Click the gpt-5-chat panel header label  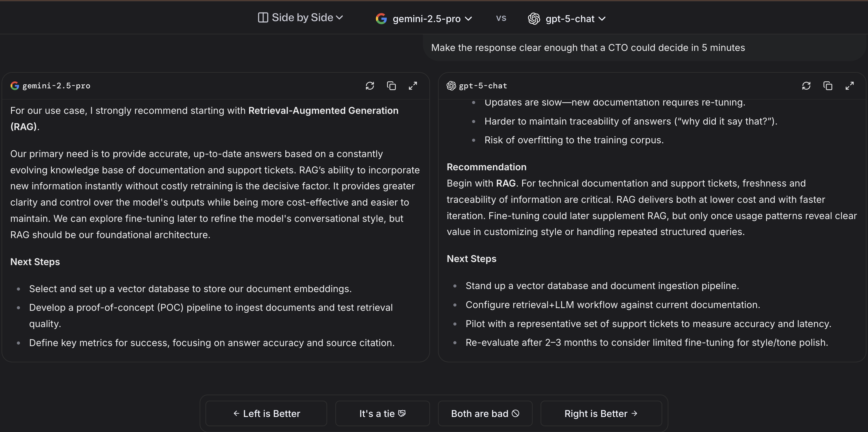click(x=483, y=86)
